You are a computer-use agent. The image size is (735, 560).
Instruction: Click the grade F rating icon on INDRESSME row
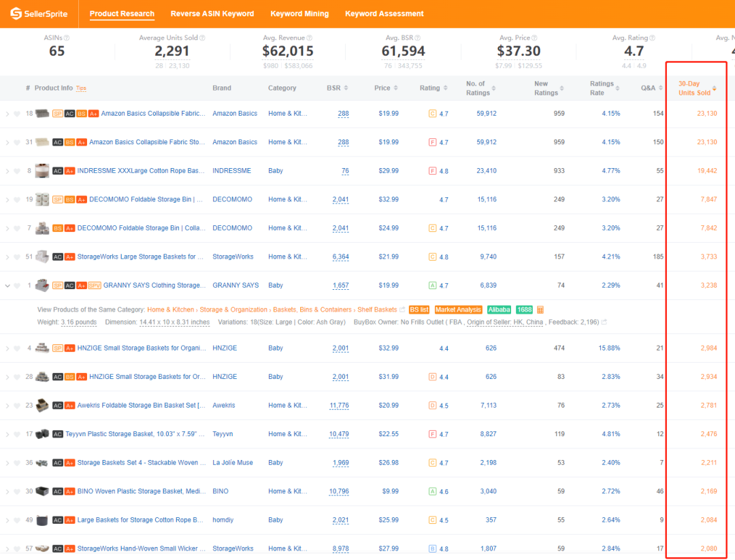[x=433, y=171]
